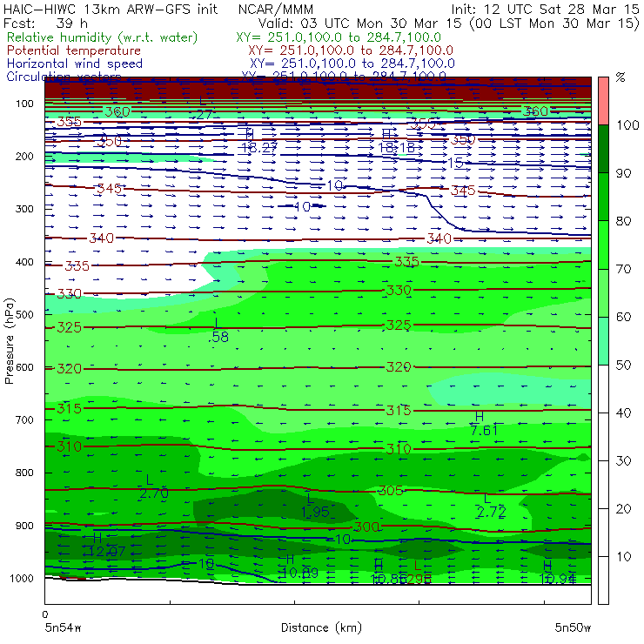Pick the aqua 50-60 colorbar segment
The height and width of the screenshot is (644, 644).
coord(603,341)
